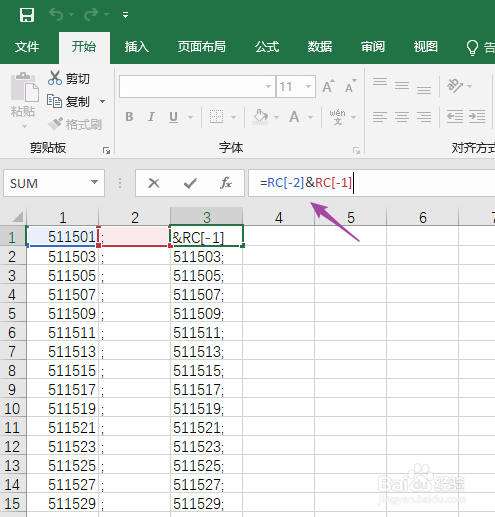Click the Align Right icon
The image size is (495, 517).
424,117
